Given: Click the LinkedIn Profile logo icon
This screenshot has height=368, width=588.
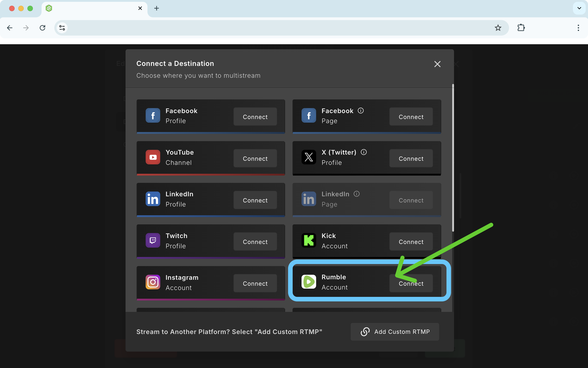Looking at the screenshot, I should point(153,199).
